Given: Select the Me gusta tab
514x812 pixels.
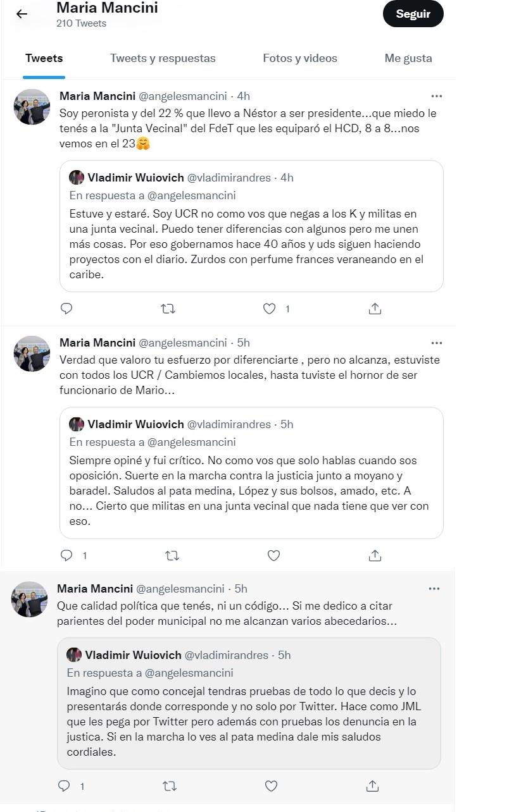Looking at the screenshot, I should tap(408, 58).
